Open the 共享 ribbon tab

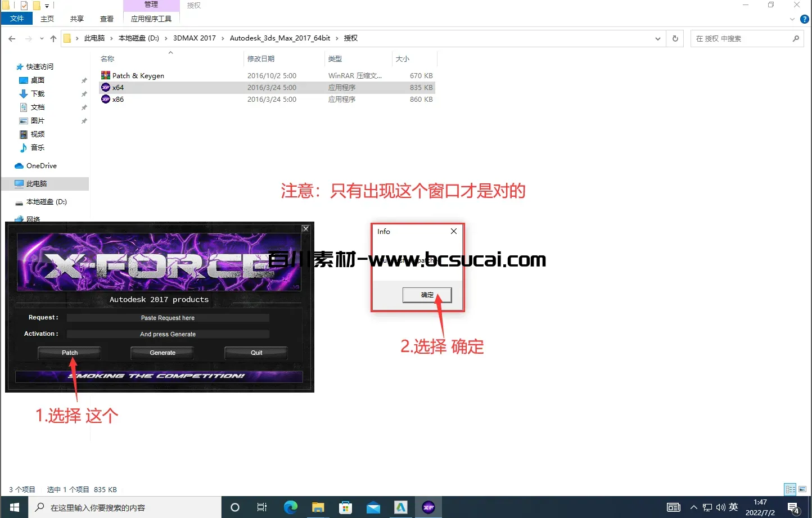(x=77, y=19)
